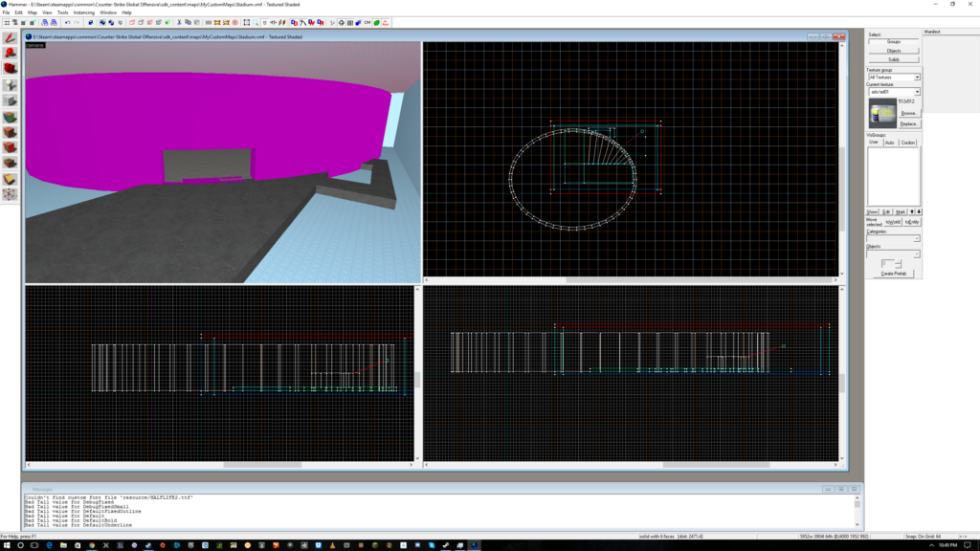Click the Undo arrow in the toolbar

pos(68,23)
